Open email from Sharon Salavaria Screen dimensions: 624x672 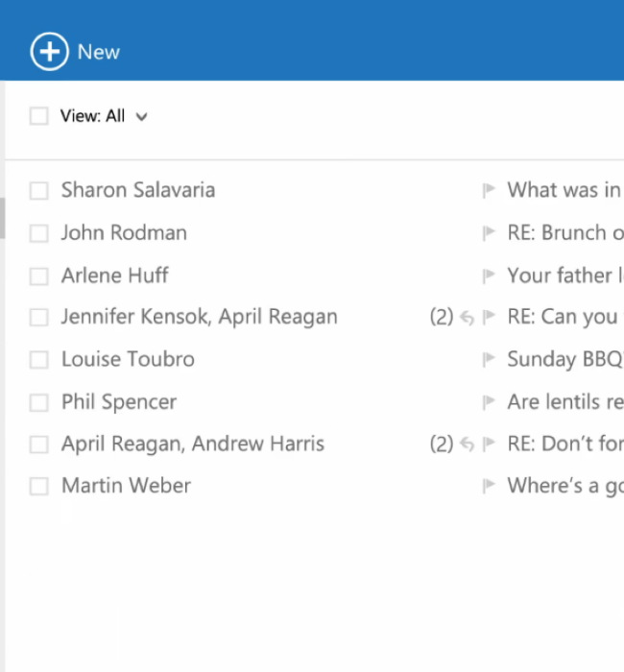138,190
